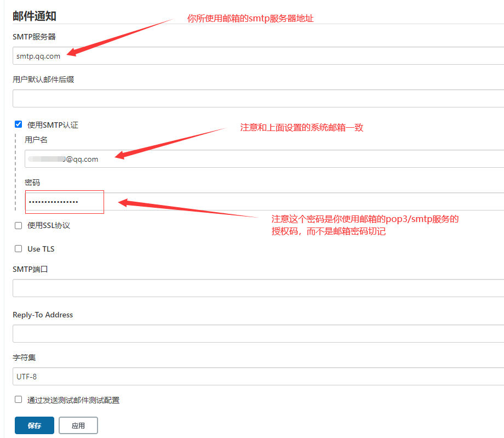Hit the 应用 button

78,425
